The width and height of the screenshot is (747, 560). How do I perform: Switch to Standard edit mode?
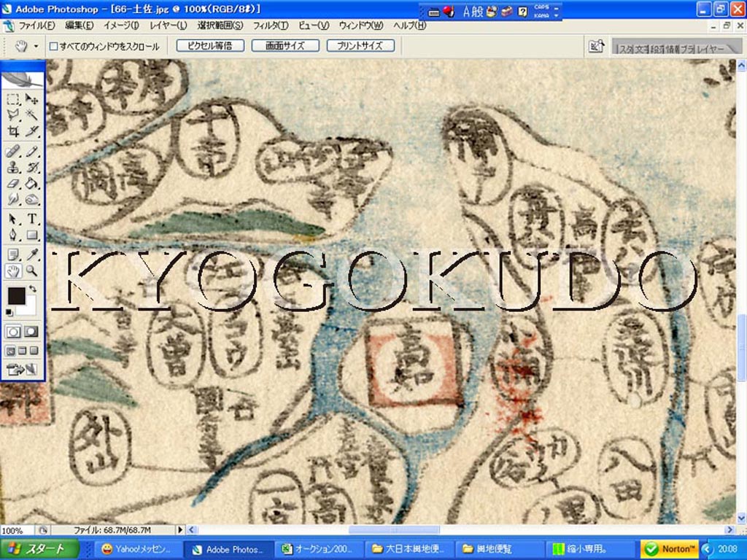coord(13,332)
